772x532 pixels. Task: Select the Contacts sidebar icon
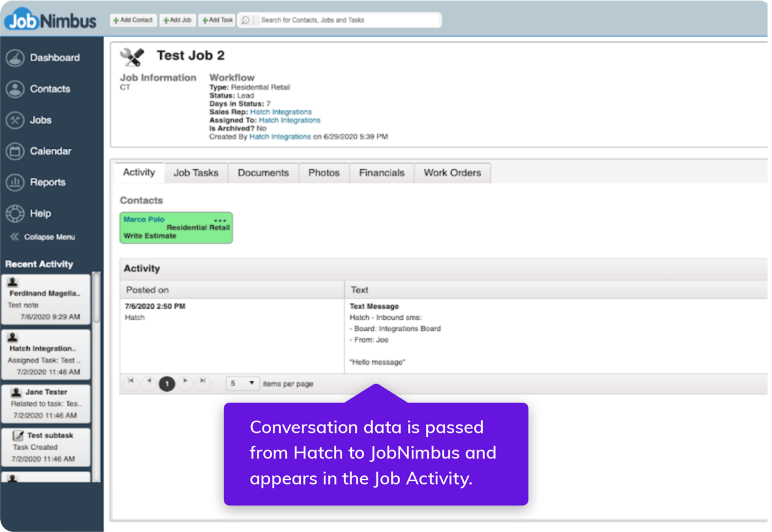50,89
